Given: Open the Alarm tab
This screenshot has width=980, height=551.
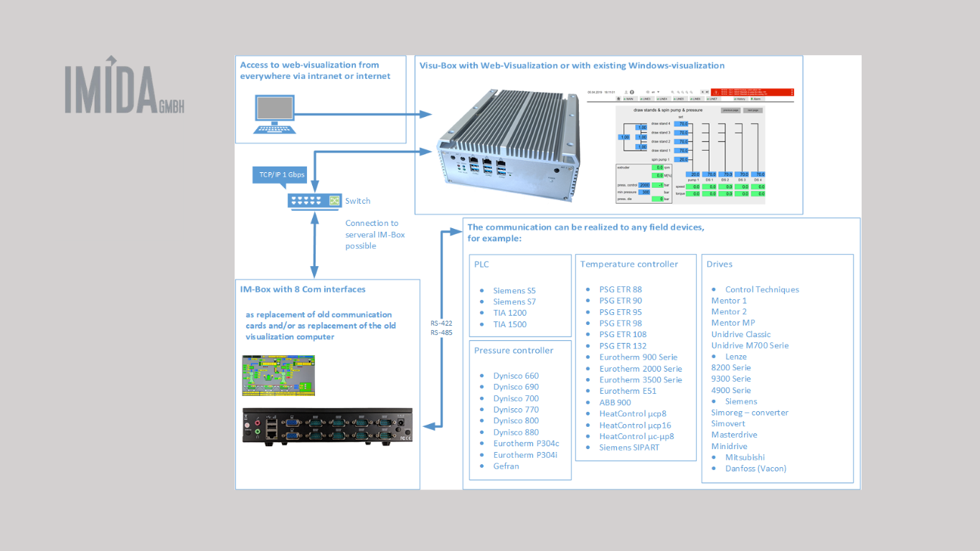Looking at the screenshot, I should click(756, 99).
